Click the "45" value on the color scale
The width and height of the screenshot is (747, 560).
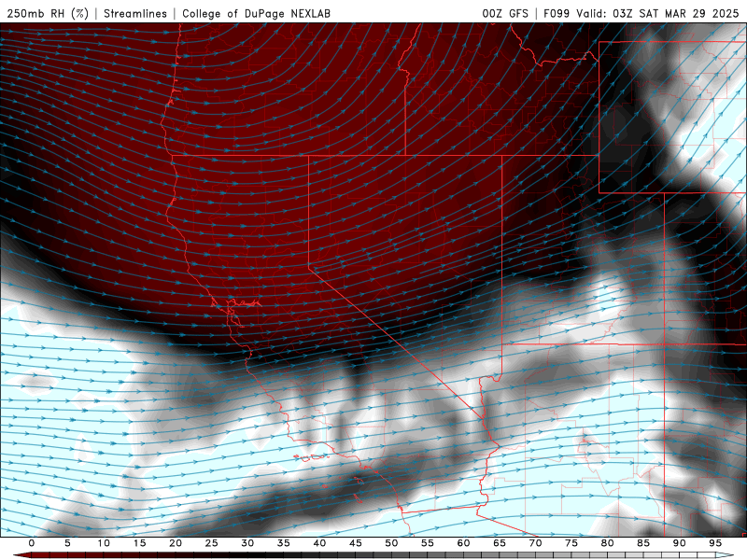pyautogui.click(x=356, y=543)
